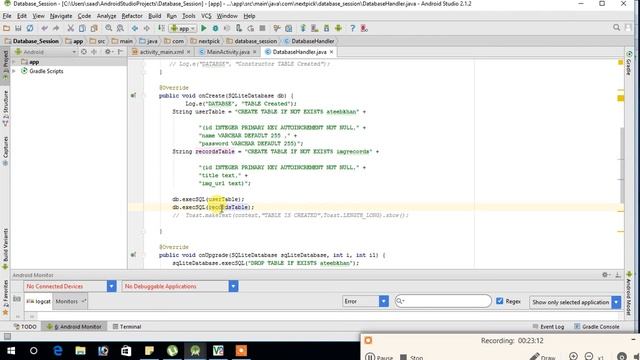The height and width of the screenshot is (360, 640).
Task: Switch to the activity_main.xml tab
Action: [161, 52]
